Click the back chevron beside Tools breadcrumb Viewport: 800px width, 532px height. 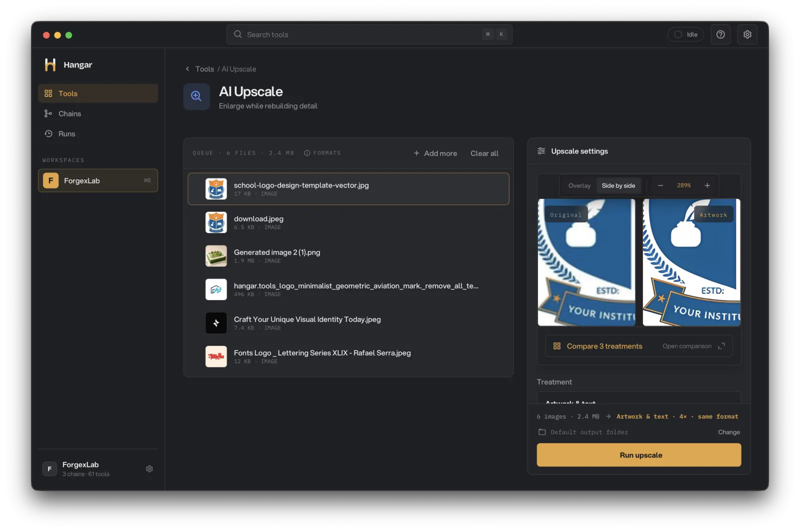click(187, 69)
